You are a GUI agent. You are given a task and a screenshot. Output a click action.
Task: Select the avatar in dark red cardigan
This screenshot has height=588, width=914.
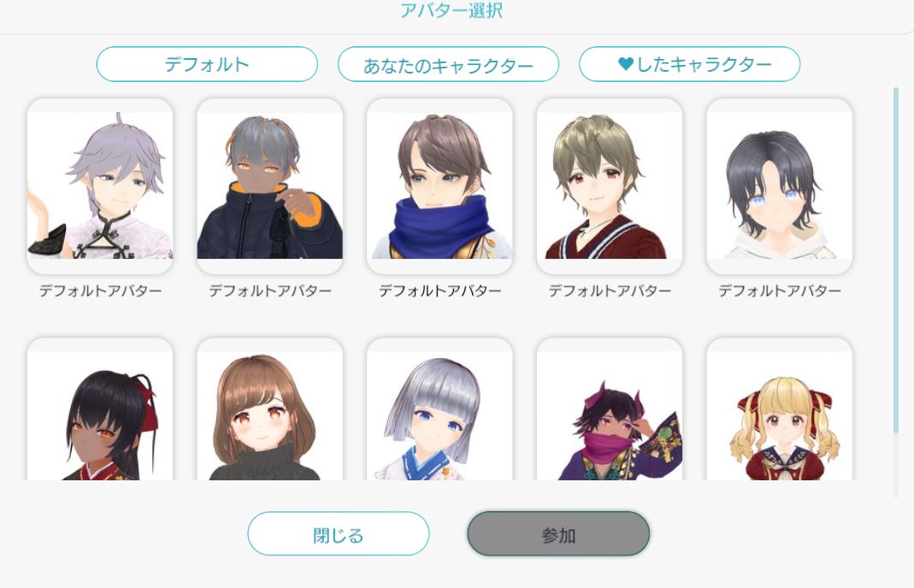[609, 186]
